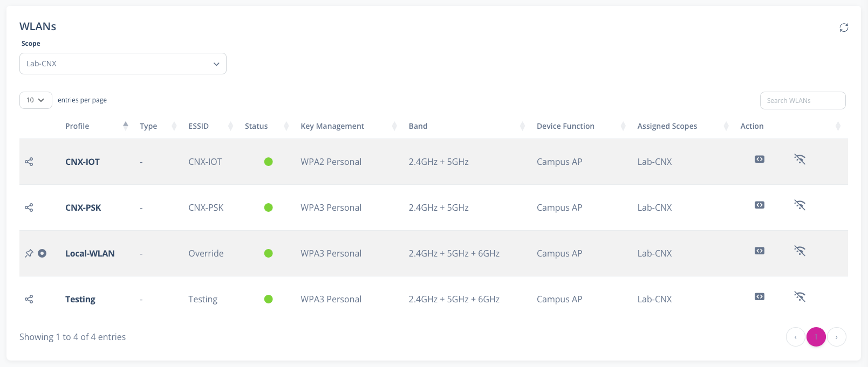Screen dimensions: 868x367
Task: Click wifi-off icon for Local-WLAN
Action: coord(799,251)
